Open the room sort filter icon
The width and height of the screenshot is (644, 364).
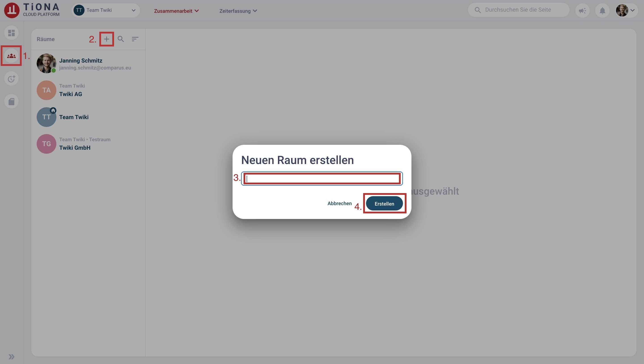[135, 39]
